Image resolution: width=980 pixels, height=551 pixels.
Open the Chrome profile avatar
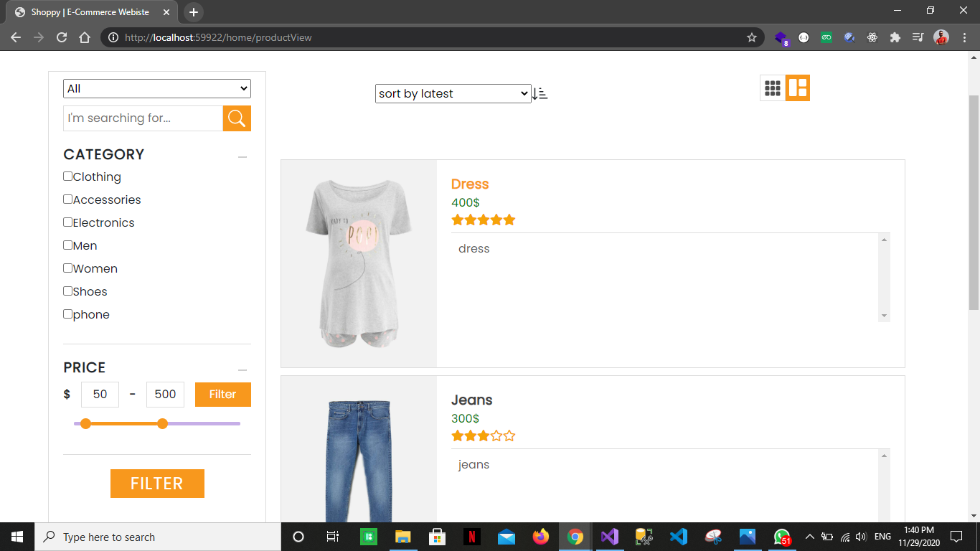[941, 37]
